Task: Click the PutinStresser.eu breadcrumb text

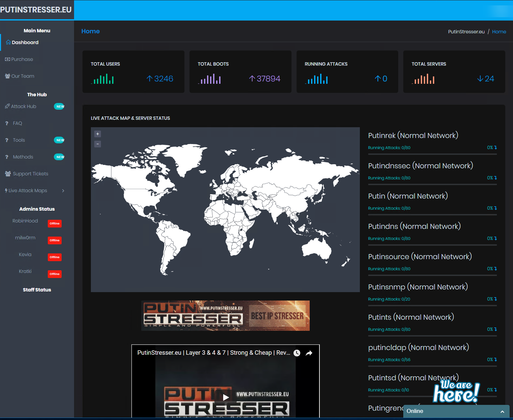Action: 466,32
